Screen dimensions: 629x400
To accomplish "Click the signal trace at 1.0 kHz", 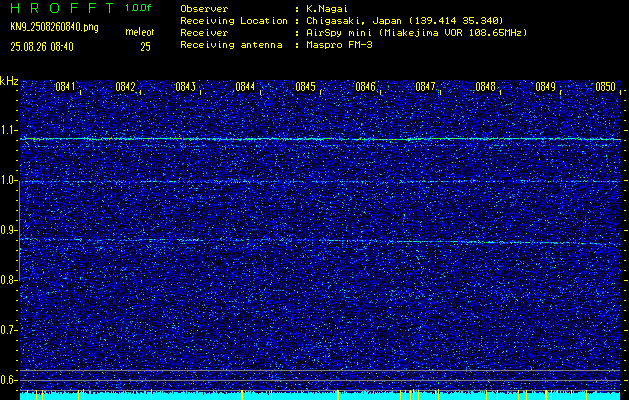I will click(x=321, y=181).
